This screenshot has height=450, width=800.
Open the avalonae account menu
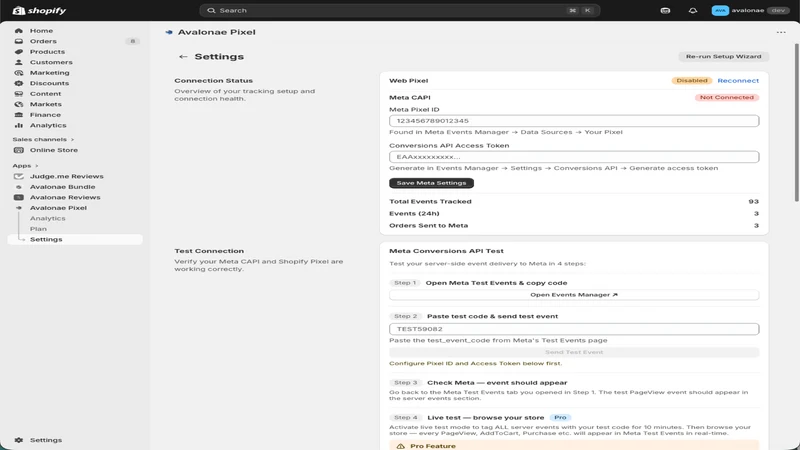pos(750,10)
